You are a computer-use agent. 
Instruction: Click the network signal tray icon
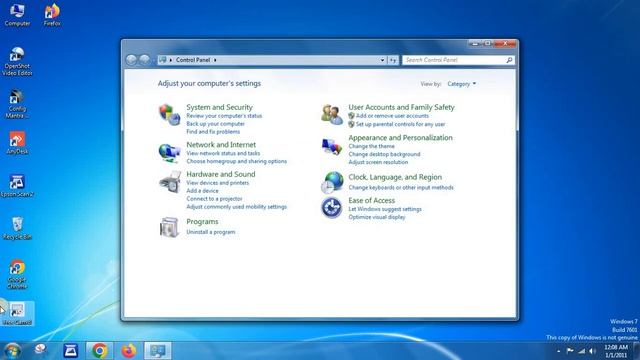(581, 351)
